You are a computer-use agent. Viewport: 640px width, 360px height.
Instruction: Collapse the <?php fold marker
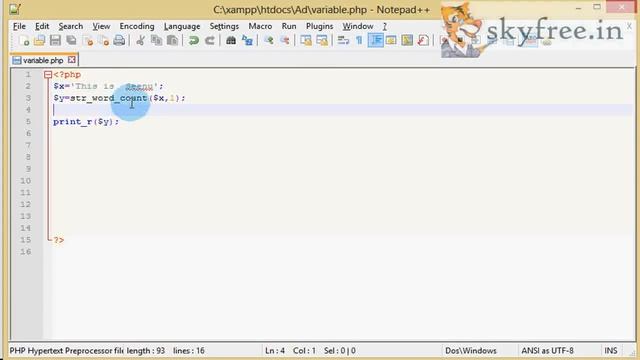[x=48, y=75]
